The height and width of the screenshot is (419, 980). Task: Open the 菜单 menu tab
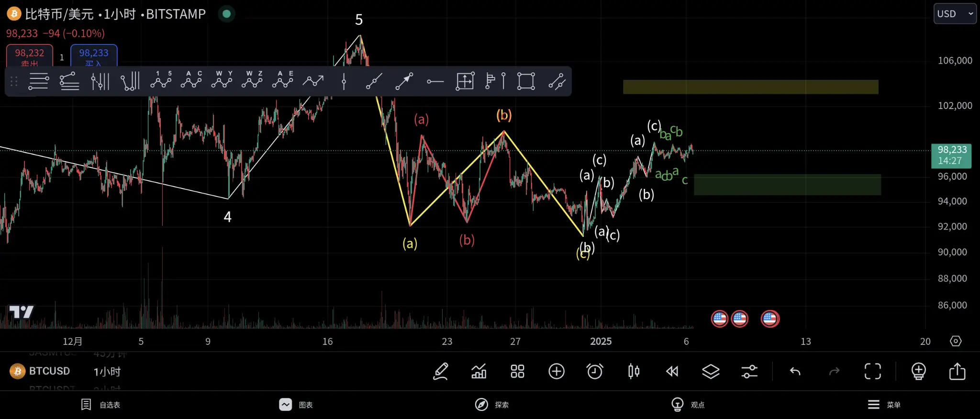(884, 405)
